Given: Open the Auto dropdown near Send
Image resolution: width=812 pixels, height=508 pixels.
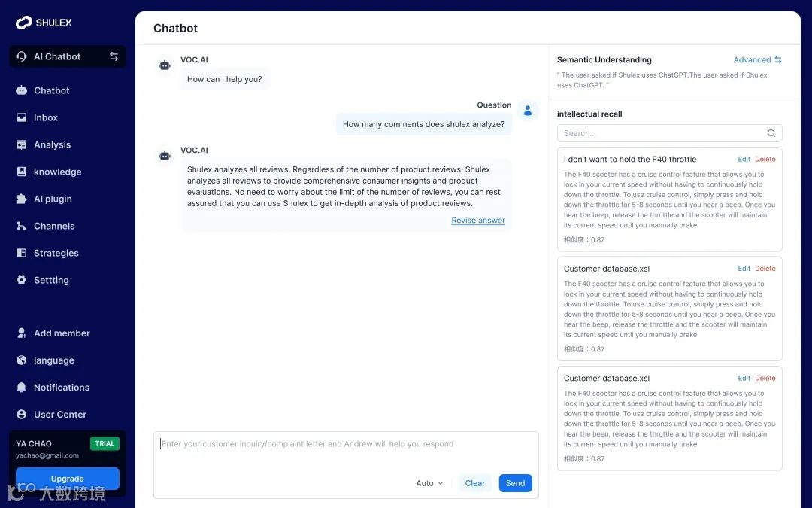Looking at the screenshot, I should (429, 483).
